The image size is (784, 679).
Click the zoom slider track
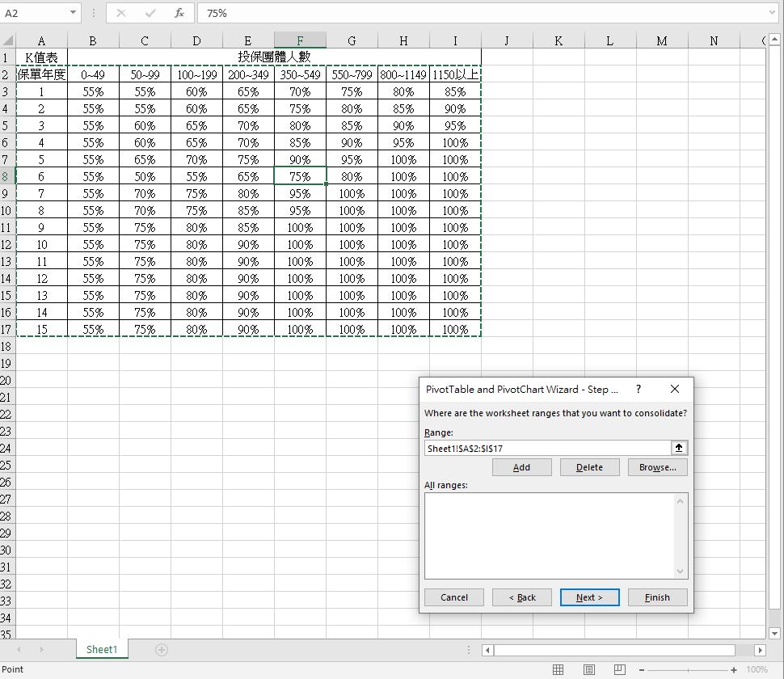click(x=688, y=670)
